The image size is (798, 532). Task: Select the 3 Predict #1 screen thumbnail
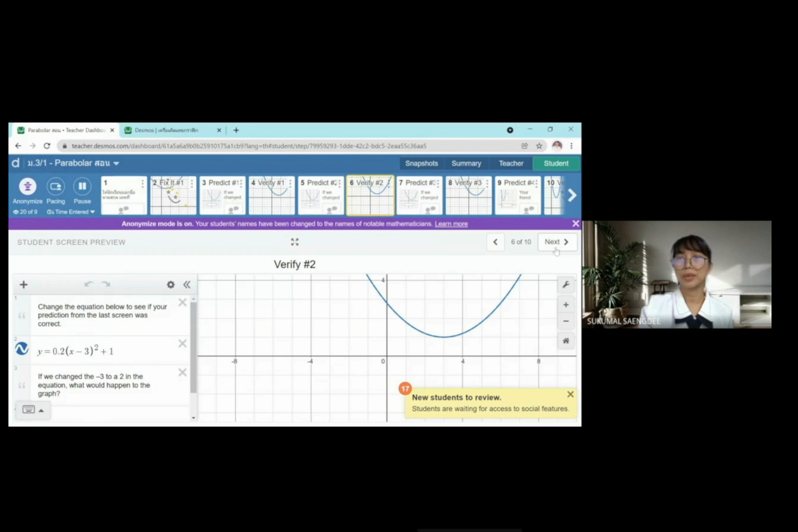click(222, 195)
